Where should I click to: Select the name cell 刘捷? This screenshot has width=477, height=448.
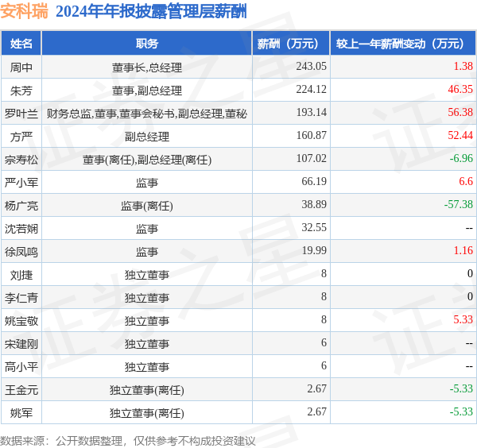point(21,275)
